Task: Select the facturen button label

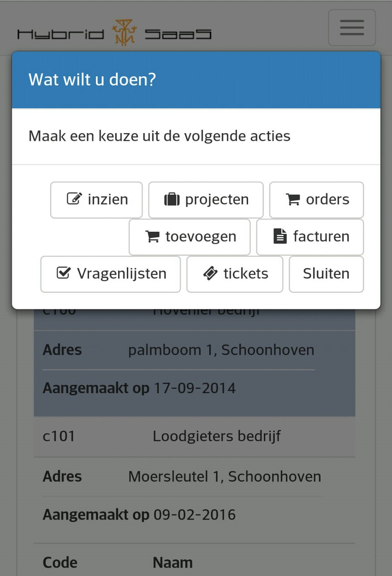Action: tap(321, 237)
